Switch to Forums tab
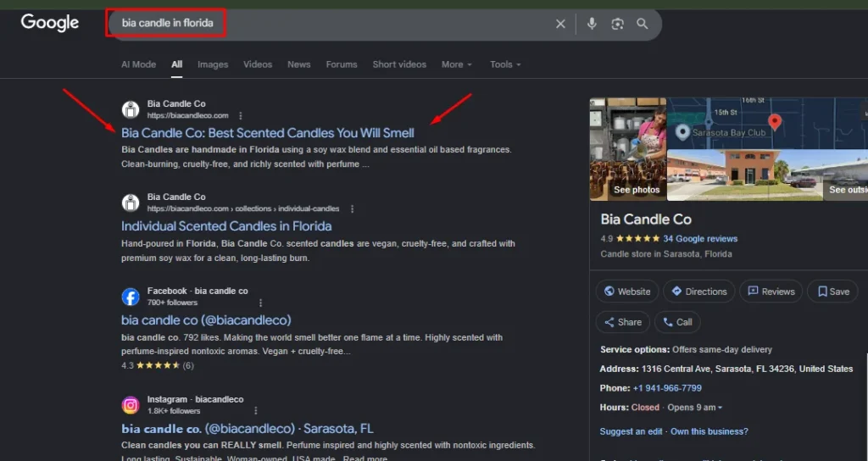868x461 pixels. 342,64
